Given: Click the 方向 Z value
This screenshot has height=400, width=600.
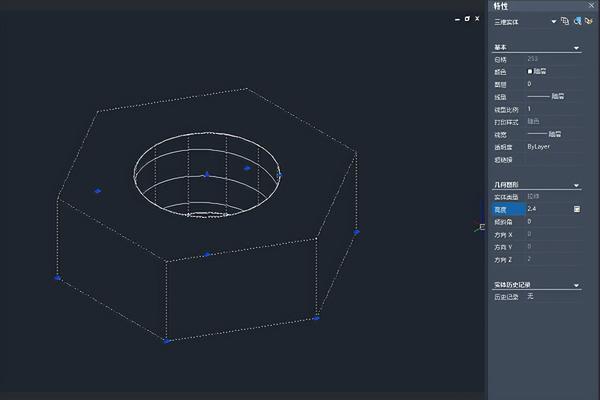Looking at the screenshot, I should click(529, 259).
